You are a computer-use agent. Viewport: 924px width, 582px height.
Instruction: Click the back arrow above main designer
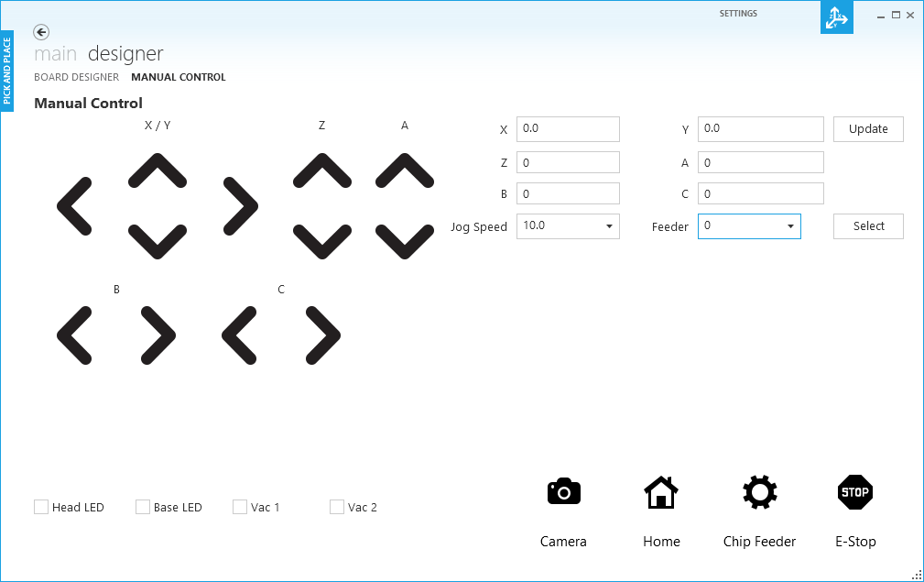coord(40,32)
